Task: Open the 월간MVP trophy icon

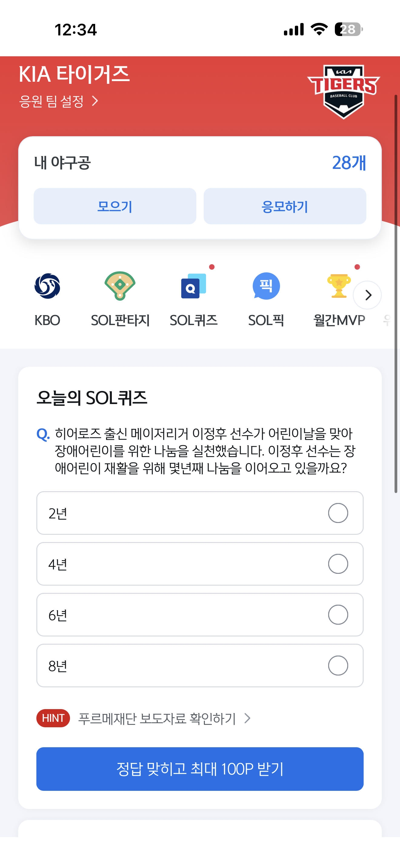Action: tap(339, 286)
